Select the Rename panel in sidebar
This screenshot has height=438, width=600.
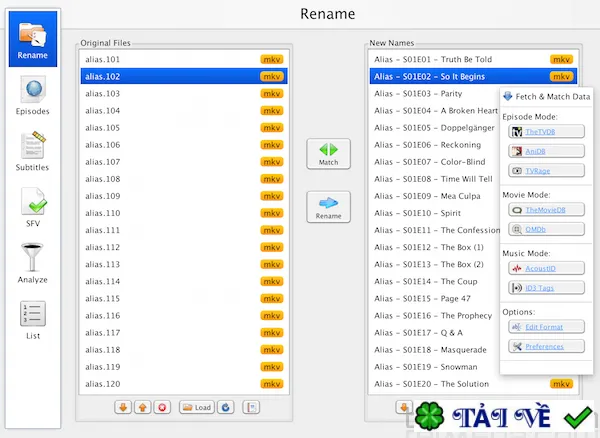click(33, 39)
